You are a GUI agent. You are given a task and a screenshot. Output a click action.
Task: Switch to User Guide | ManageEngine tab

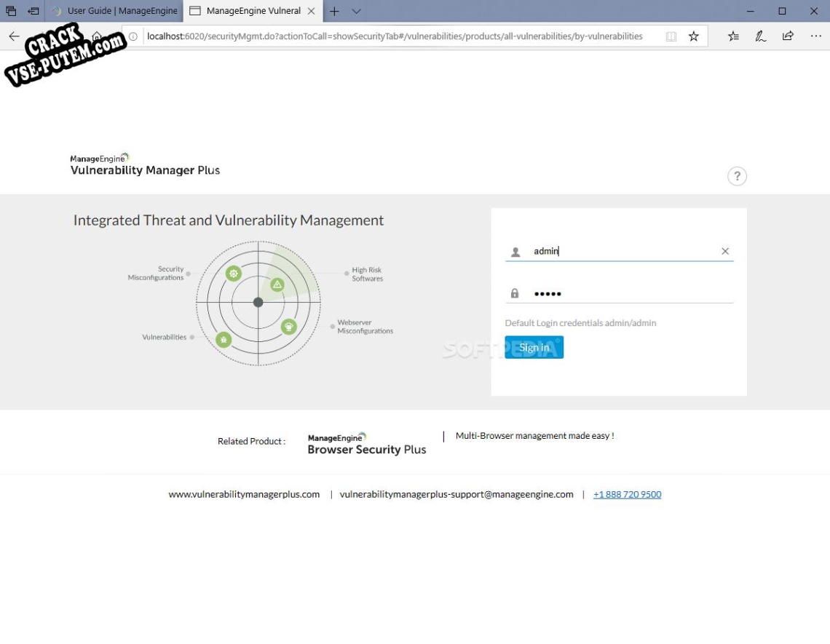115,11
